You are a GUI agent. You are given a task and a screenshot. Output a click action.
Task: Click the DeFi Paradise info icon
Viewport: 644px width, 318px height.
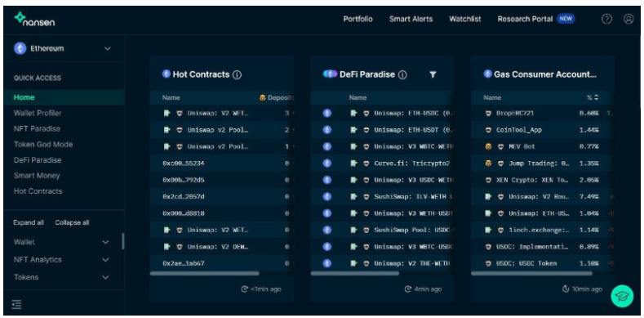pos(402,75)
